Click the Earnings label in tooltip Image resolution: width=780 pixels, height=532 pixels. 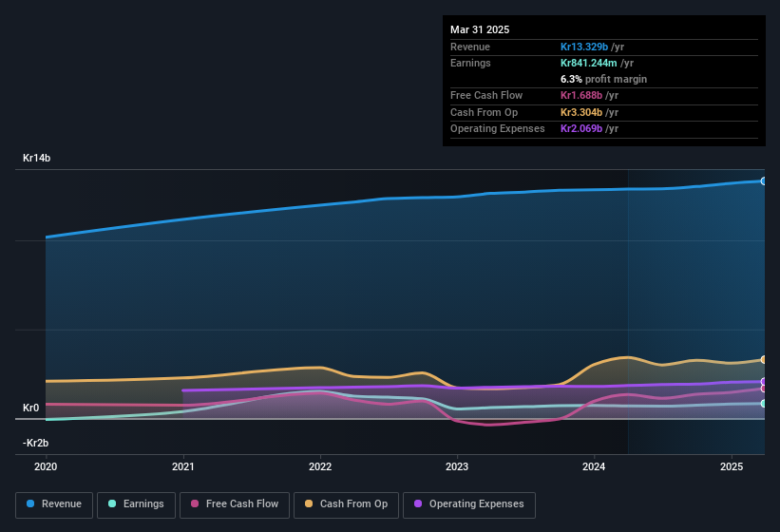coord(470,63)
